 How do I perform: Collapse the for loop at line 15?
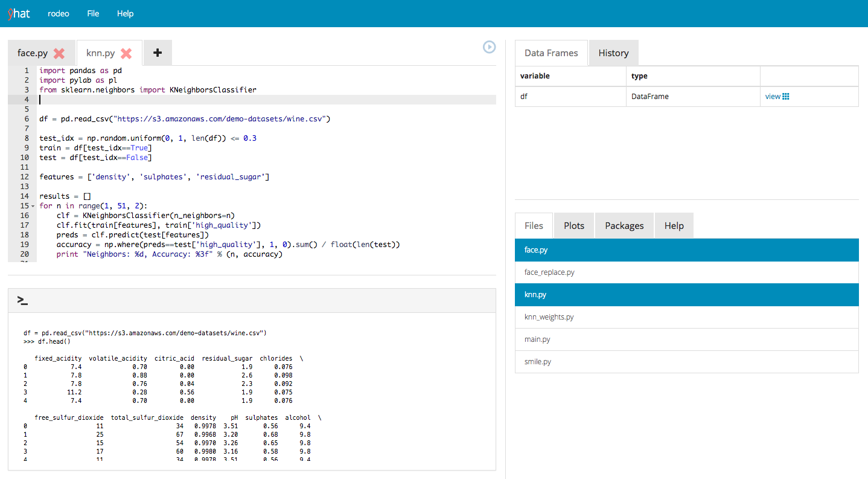click(x=33, y=206)
